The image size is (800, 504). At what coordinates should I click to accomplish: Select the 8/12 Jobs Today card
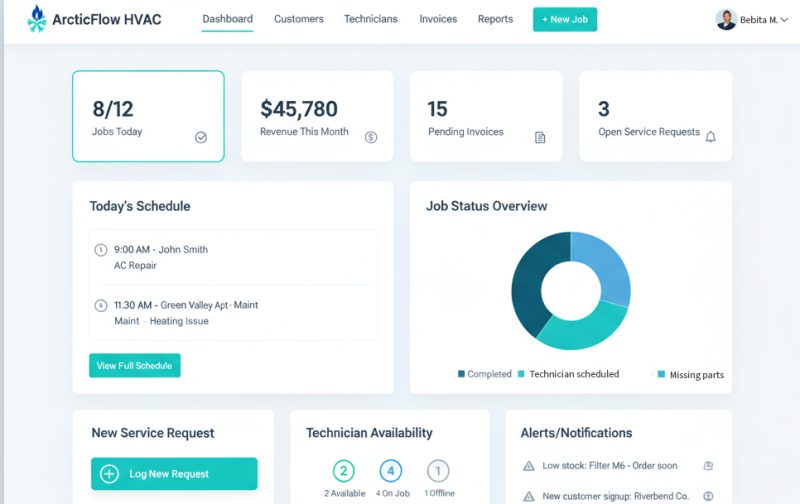pyautogui.click(x=148, y=116)
